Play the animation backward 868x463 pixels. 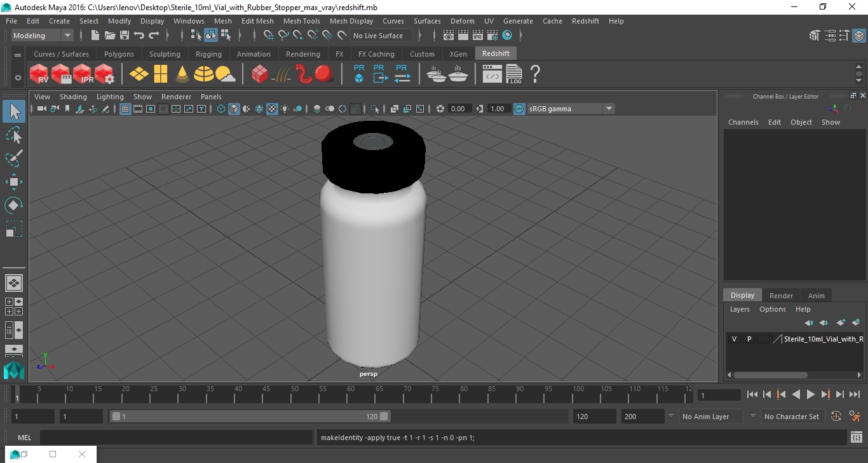coord(796,394)
